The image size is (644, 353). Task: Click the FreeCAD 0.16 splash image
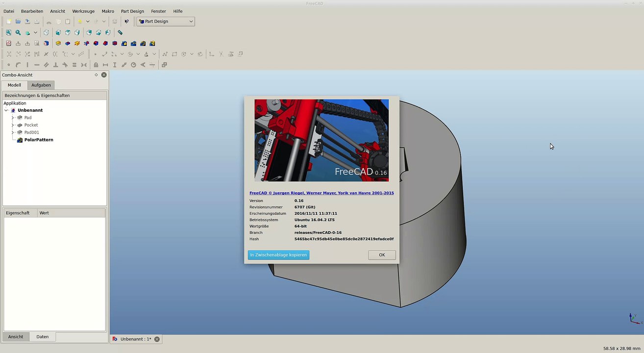[x=322, y=140]
